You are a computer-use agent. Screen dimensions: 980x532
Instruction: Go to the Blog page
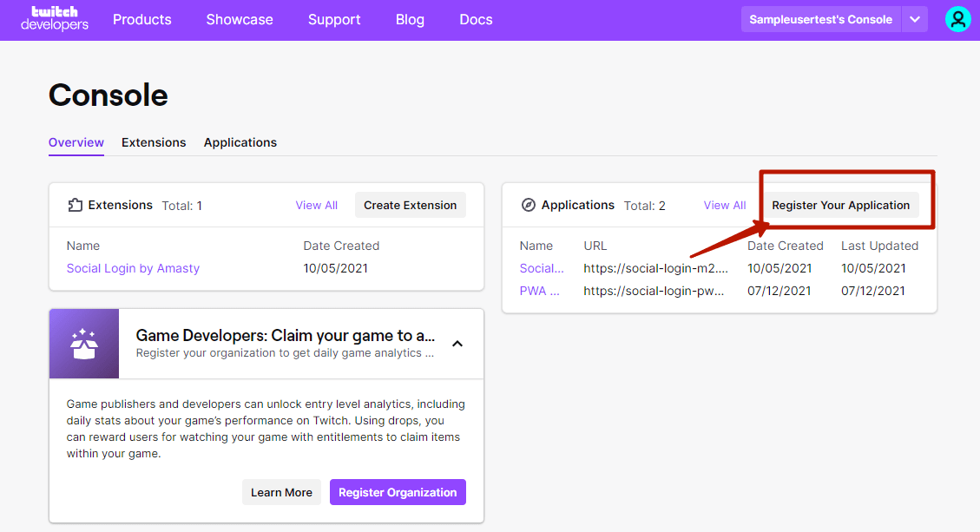tap(410, 19)
